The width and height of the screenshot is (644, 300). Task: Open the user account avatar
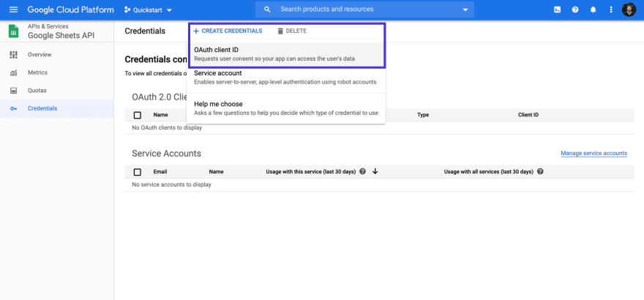(x=629, y=10)
